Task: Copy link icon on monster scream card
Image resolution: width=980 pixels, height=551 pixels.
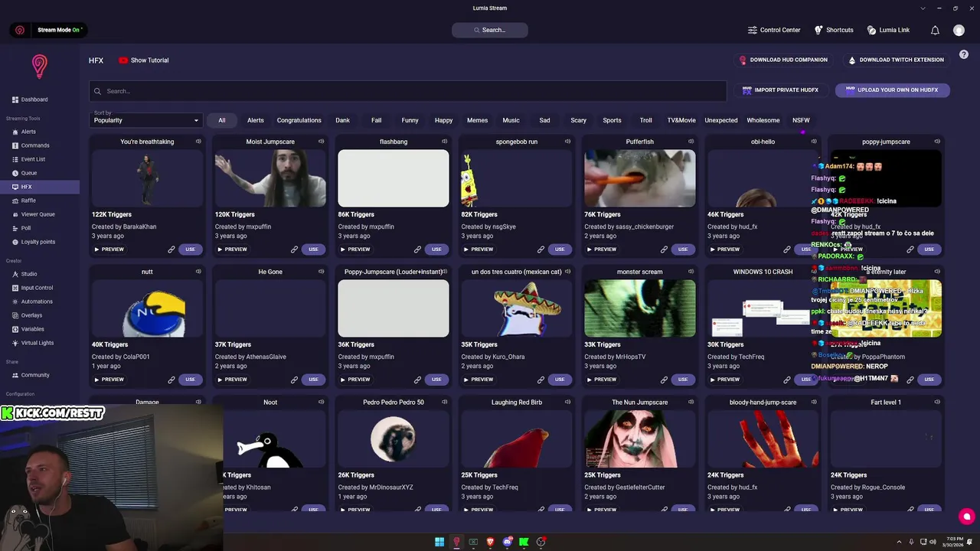Action: (x=664, y=380)
